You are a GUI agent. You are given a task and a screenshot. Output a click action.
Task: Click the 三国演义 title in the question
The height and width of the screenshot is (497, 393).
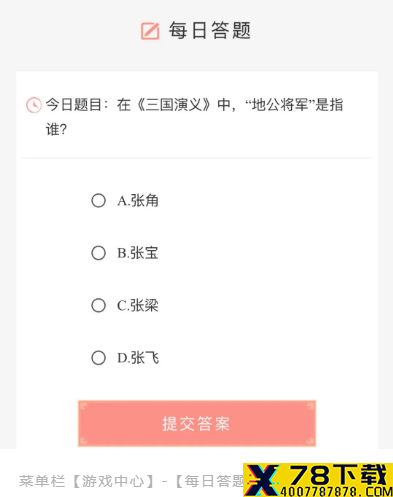click(x=174, y=105)
